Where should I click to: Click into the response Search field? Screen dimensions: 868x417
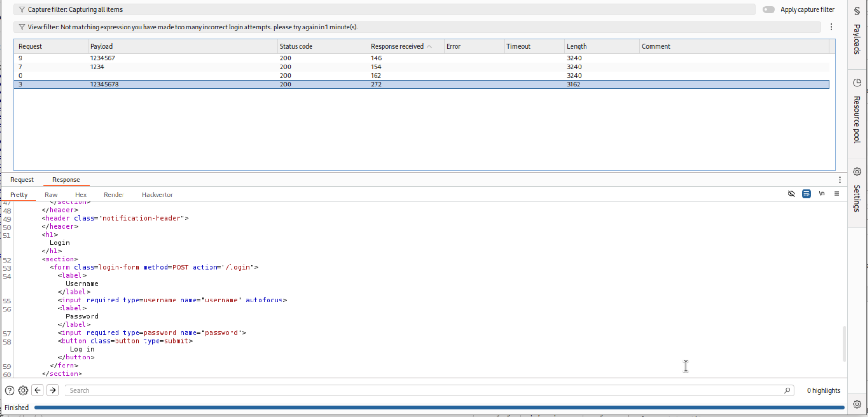click(421, 390)
